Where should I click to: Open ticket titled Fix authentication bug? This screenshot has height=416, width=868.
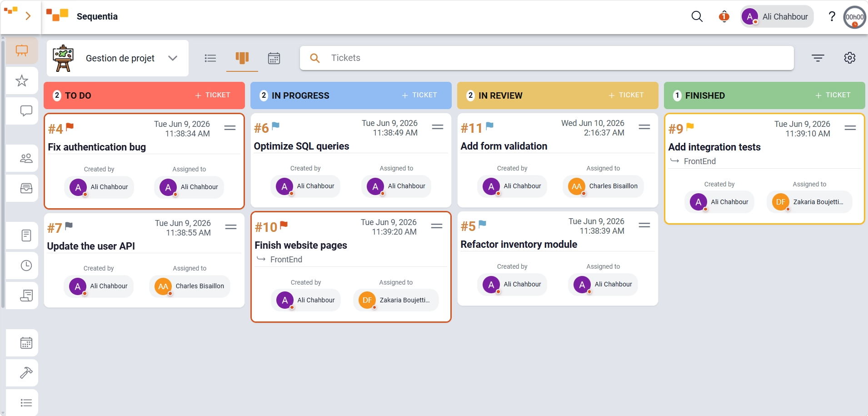pyautogui.click(x=97, y=147)
